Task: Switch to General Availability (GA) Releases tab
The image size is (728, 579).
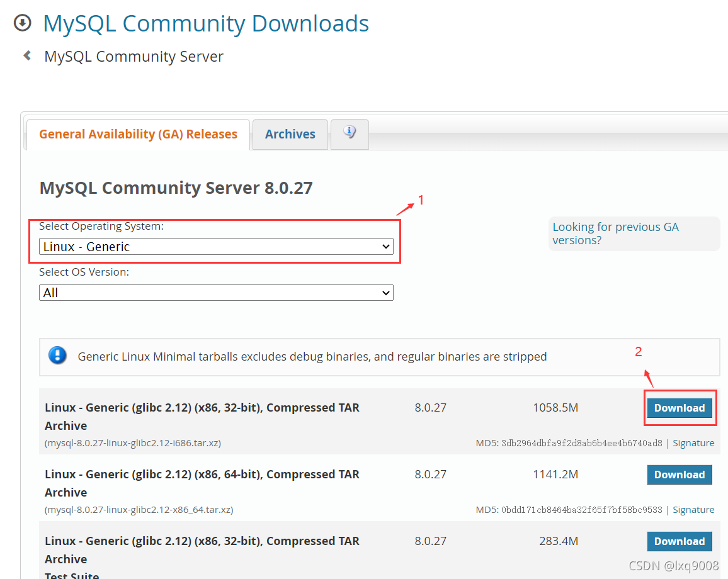Action: point(138,134)
